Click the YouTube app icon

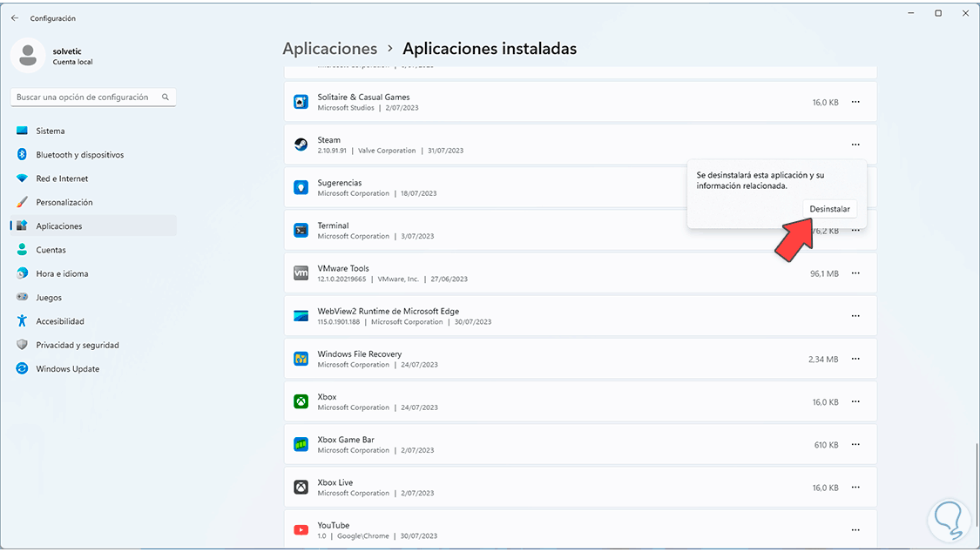[x=301, y=530]
